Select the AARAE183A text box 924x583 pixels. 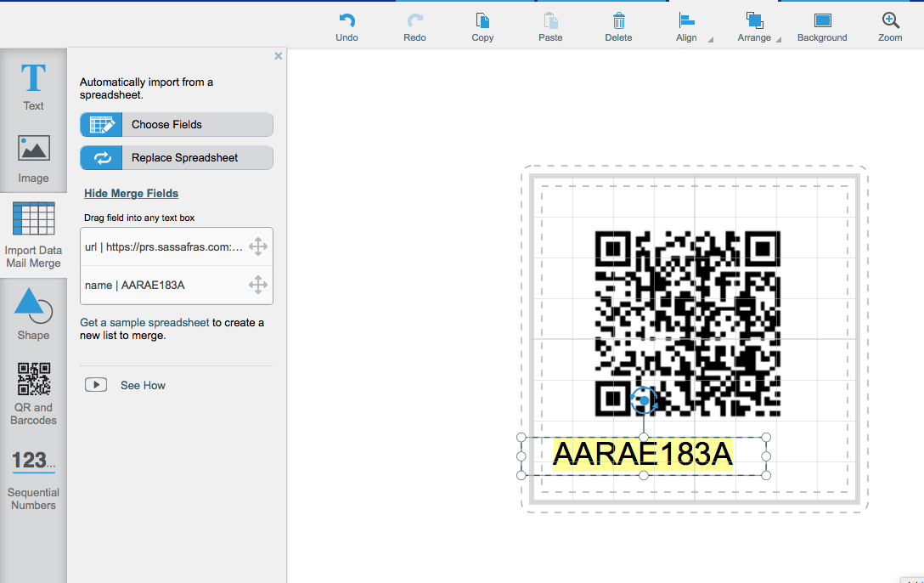point(643,455)
